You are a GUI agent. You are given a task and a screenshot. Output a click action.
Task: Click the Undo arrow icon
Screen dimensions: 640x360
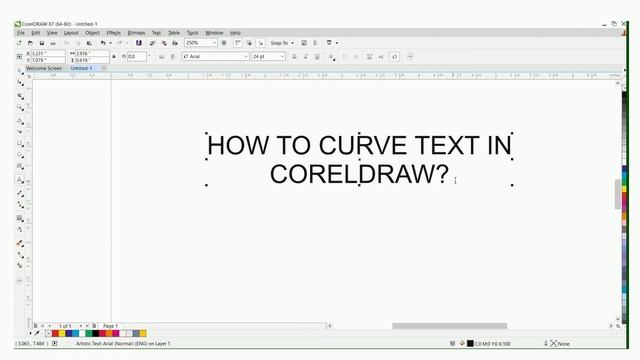103,43
